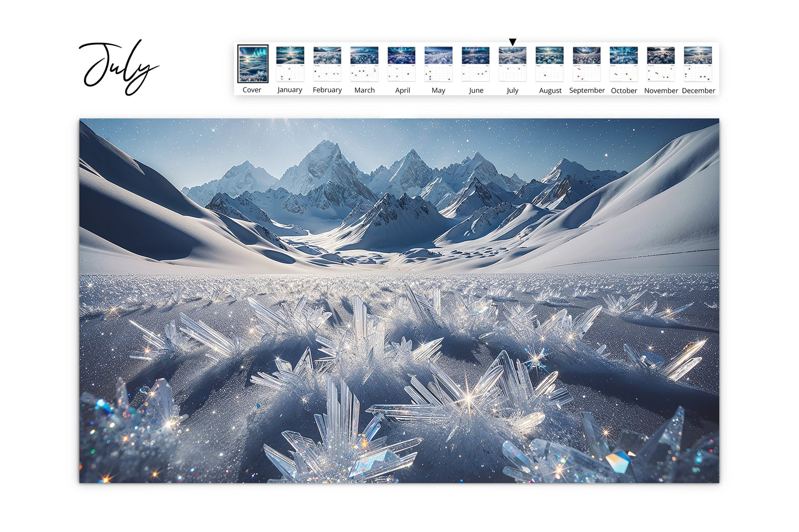799x532 pixels.
Task: Click the "July" label under thumbnail strip
Action: point(513,91)
